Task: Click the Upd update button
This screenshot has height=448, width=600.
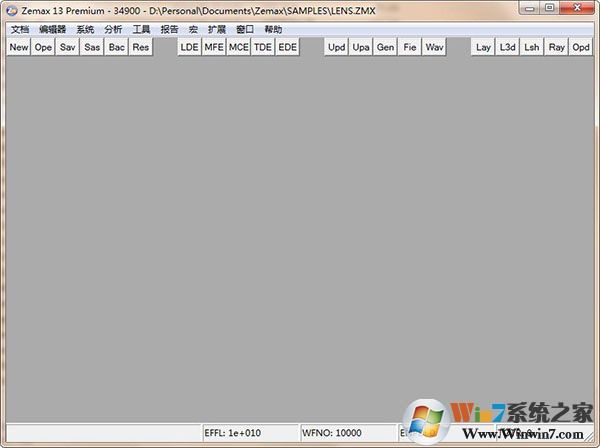Action: pos(336,47)
